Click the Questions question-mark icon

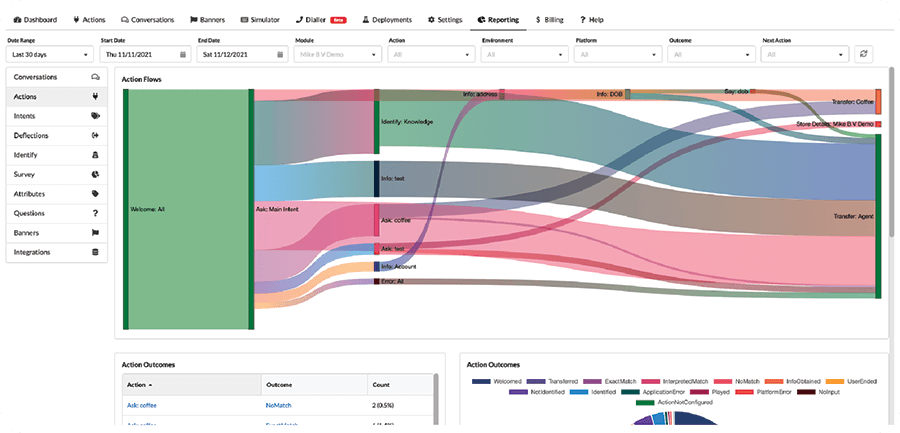point(95,214)
